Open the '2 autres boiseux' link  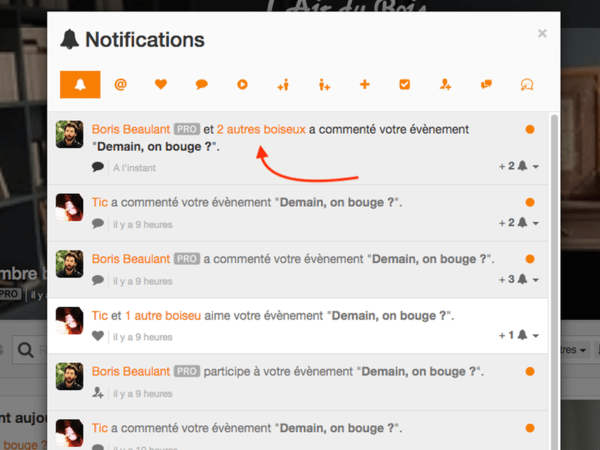click(x=261, y=129)
